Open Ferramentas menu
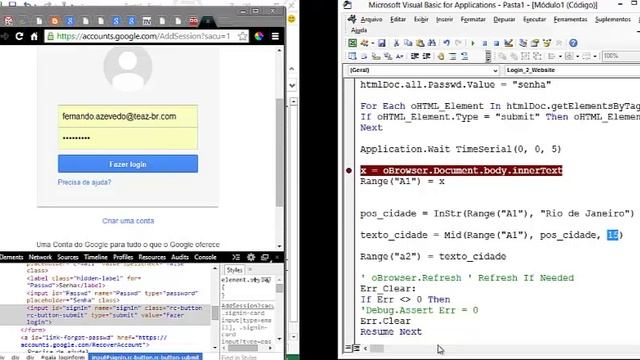This screenshot has height=360, width=640. tap(570, 19)
